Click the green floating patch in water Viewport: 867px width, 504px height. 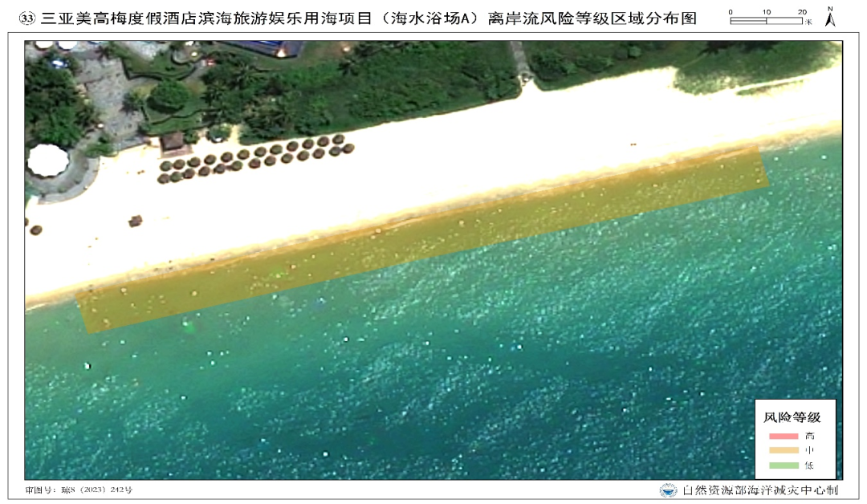tap(189, 327)
